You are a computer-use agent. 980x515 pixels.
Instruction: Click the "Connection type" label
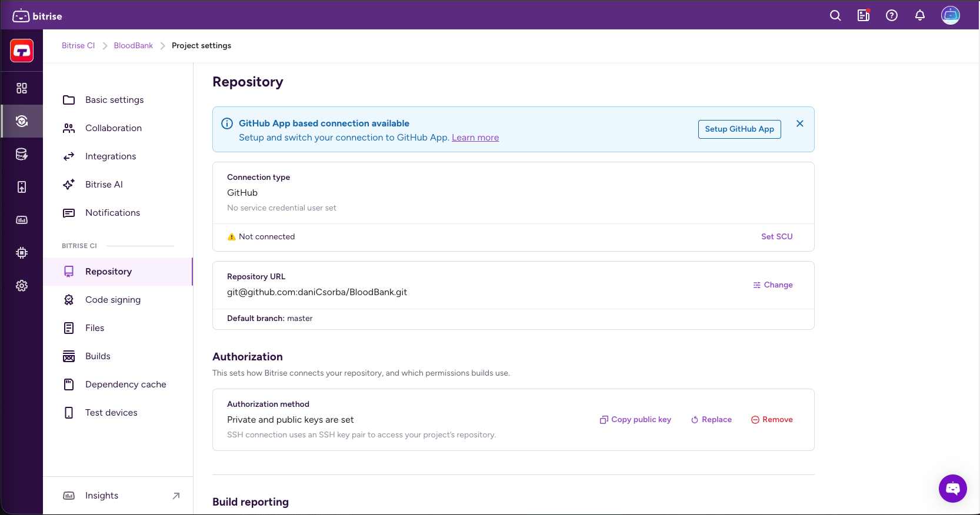[x=259, y=178]
